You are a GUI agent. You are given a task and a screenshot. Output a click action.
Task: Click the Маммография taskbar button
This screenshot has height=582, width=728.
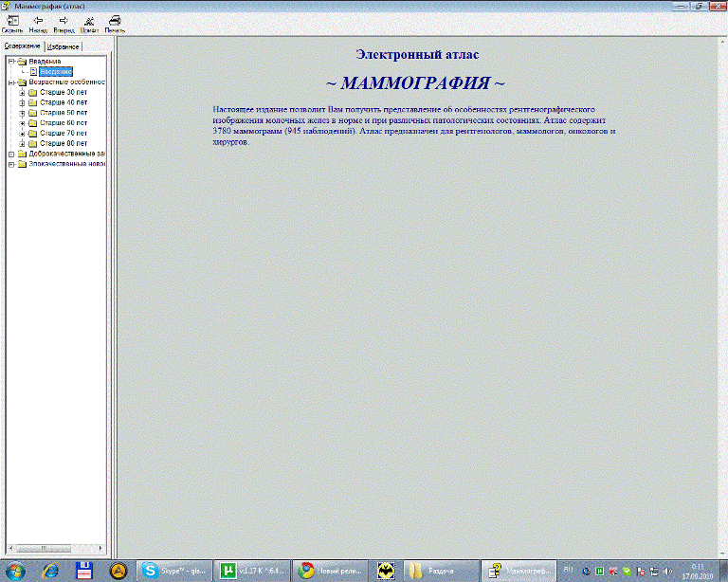pos(519,571)
